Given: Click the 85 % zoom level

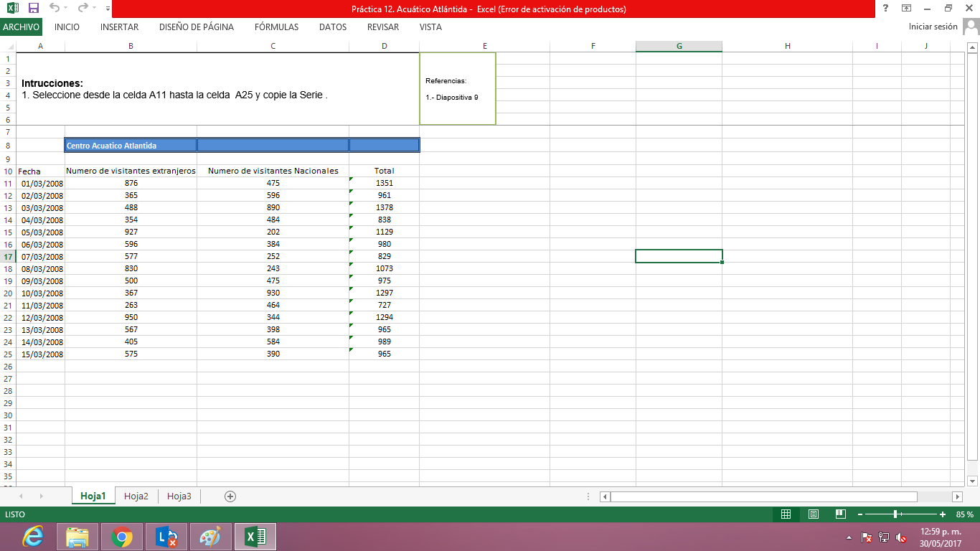Looking at the screenshot, I should pyautogui.click(x=964, y=514).
